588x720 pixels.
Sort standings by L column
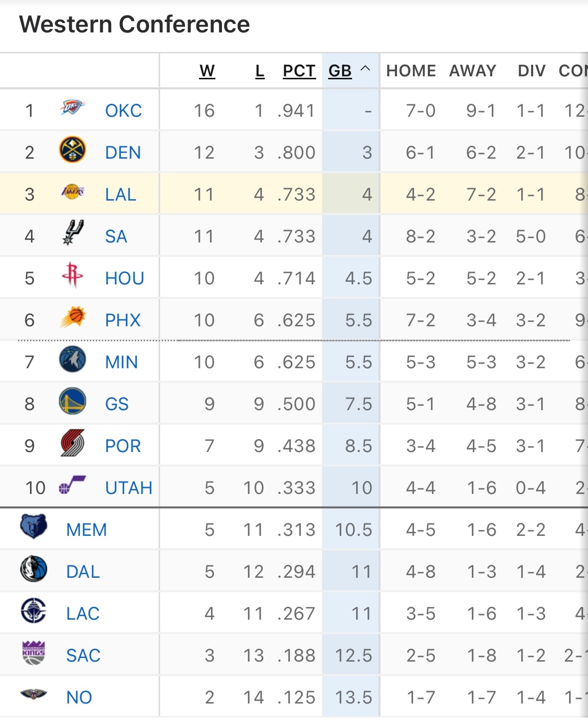[x=260, y=71]
